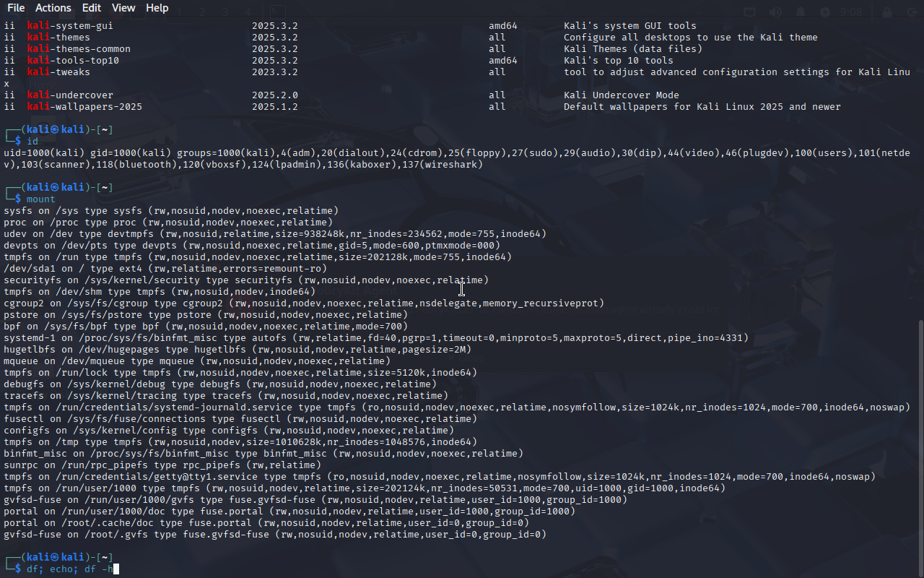Image resolution: width=924 pixels, height=578 pixels.
Task: Open the Help menu
Action: [157, 8]
